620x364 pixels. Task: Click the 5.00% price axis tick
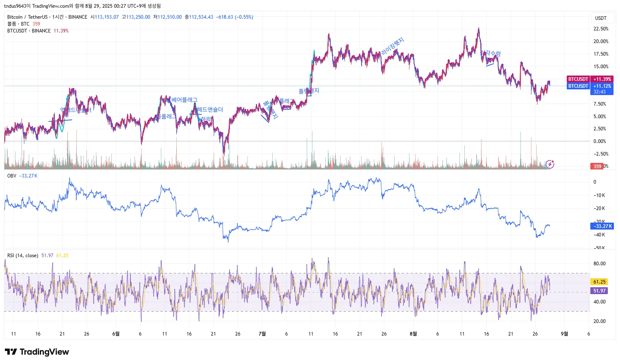pos(600,117)
